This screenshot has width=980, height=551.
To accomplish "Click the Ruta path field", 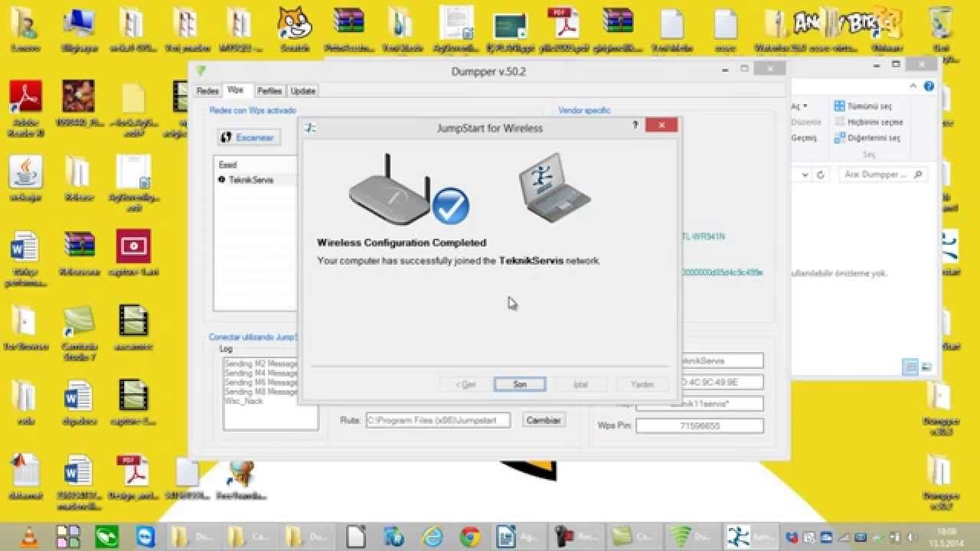I will (x=438, y=420).
